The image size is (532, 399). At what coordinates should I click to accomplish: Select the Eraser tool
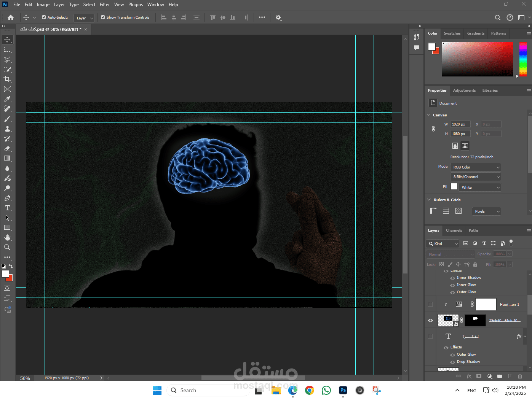click(x=7, y=148)
